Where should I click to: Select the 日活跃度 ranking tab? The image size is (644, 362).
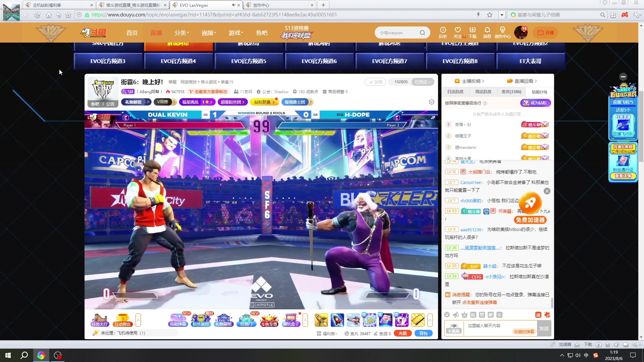pyautogui.click(x=455, y=92)
